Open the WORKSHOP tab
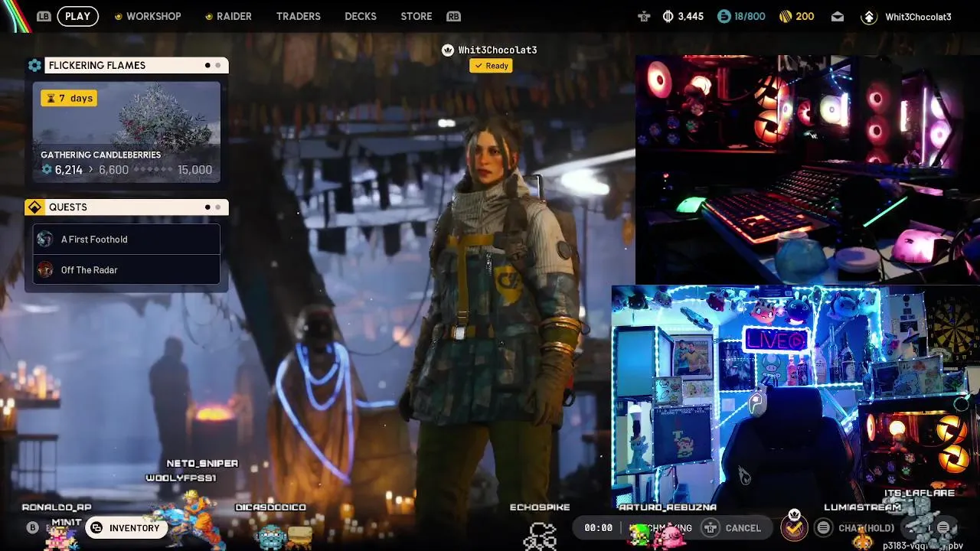 154,16
